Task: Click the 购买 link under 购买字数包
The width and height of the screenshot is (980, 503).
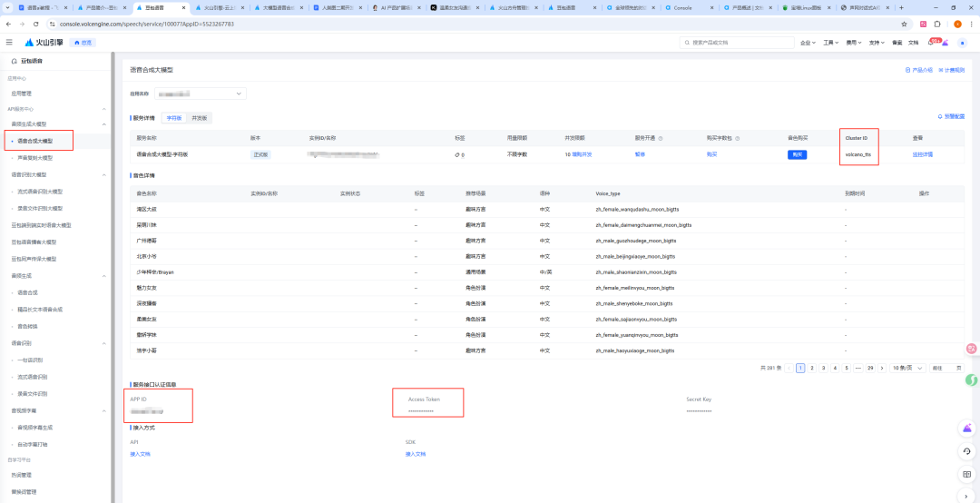Action: pos(712,154)
